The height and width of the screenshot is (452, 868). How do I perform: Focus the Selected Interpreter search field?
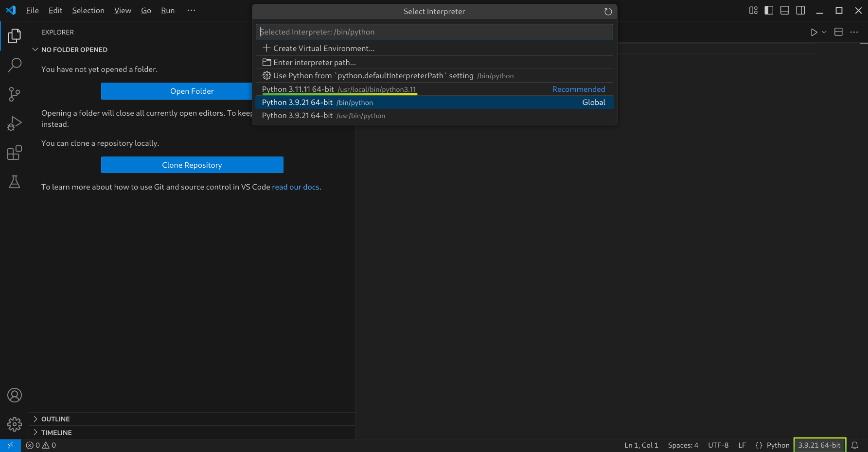pyautogui.click(x=434, y=32)
